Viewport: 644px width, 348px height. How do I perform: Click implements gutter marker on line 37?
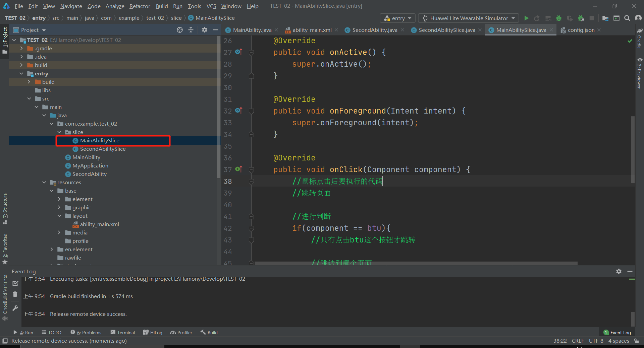click(238, 169)
